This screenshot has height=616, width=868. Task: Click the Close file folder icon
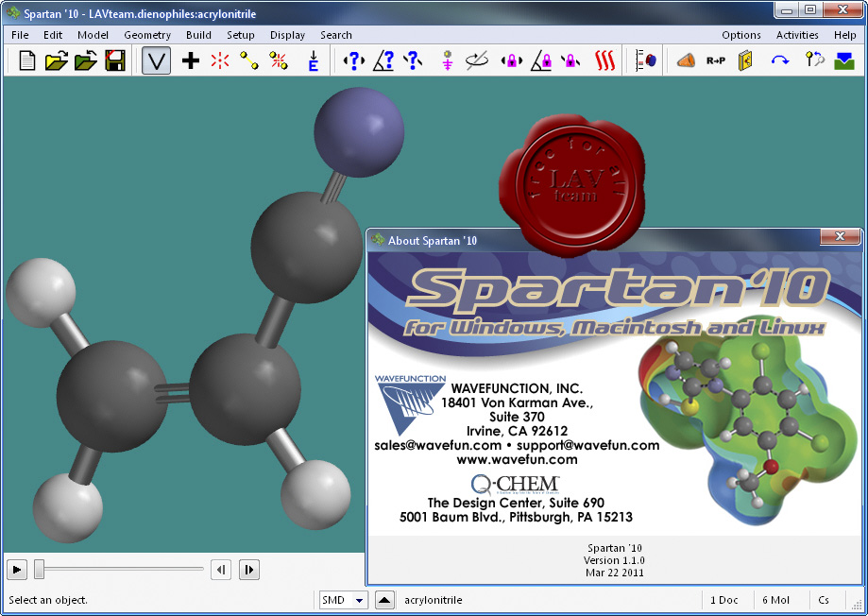click(x=86, y=60)
